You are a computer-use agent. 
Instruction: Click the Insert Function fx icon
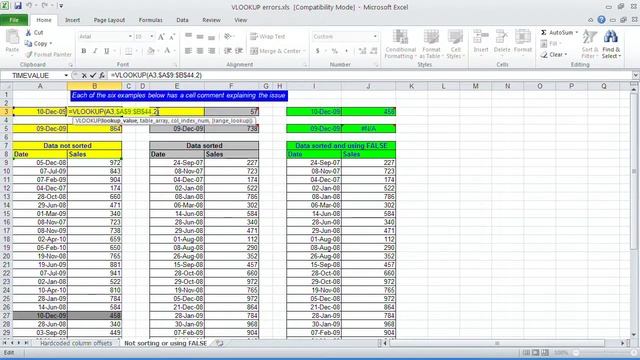102,76
